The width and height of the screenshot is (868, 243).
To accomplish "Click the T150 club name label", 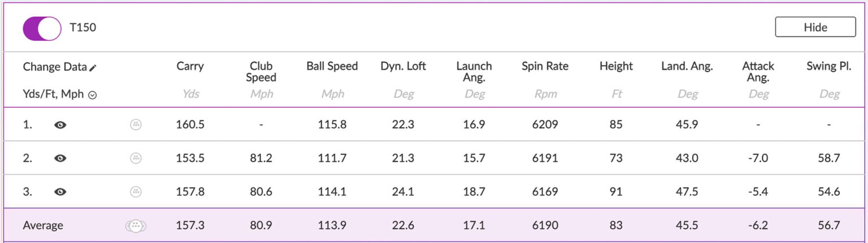I will (83, 27).
